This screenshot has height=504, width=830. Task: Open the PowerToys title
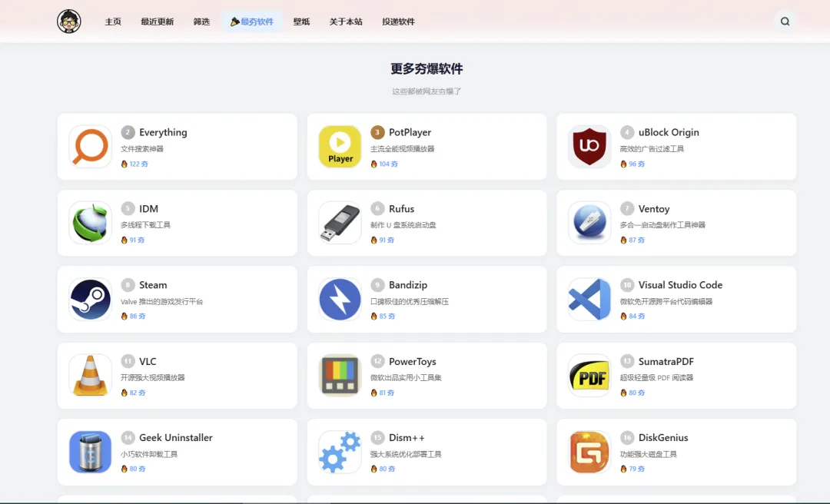pyautogui.click(x=413, y=362)
